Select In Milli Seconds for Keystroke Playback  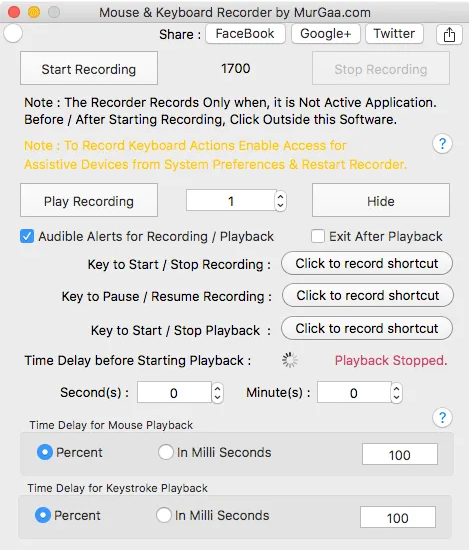tap(164, 515)
